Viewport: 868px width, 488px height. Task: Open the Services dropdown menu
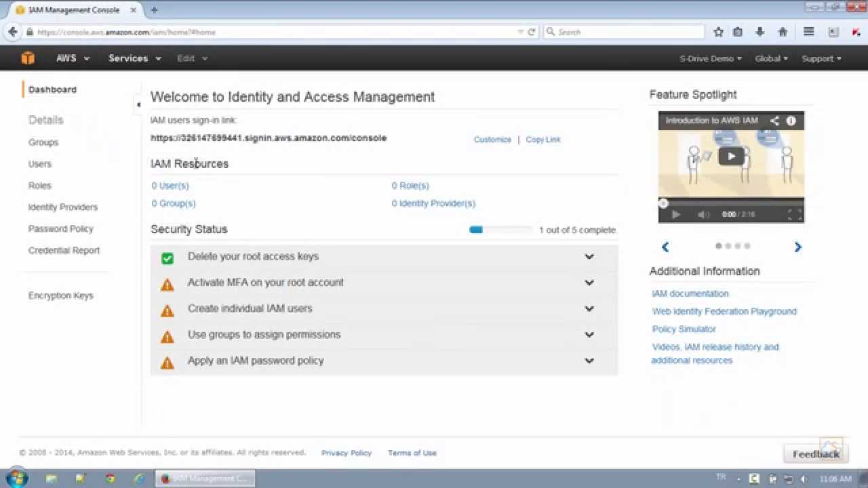pyautogui.click(x=135, y=58)
